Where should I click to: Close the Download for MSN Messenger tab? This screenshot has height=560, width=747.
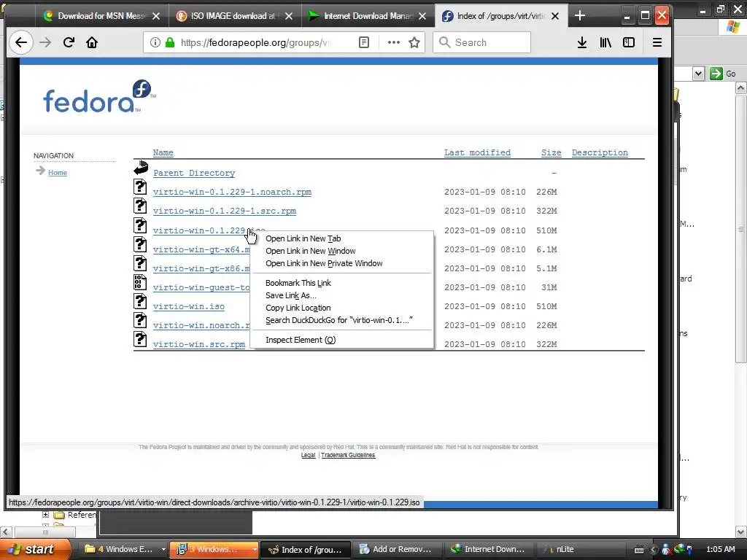(156, 16)
